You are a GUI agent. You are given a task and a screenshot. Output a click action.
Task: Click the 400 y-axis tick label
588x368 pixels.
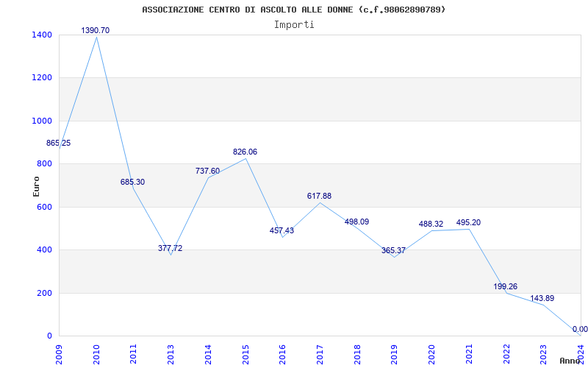(44, 250)
